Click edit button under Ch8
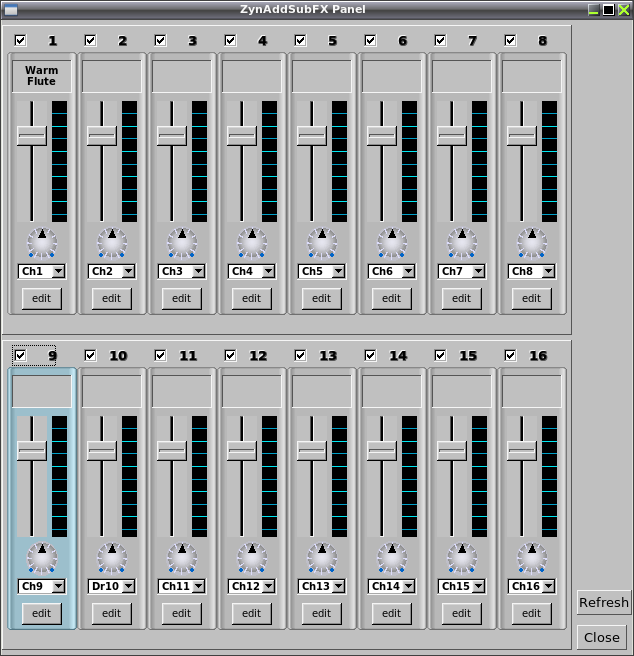The width and height of the screenshot is (634, 656). click(x=531, y=298)
